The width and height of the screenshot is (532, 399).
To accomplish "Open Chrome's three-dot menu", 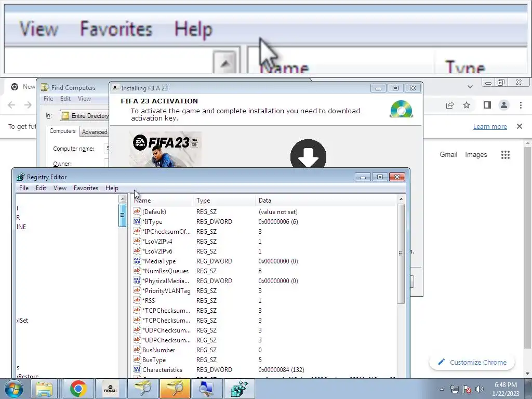I will click(521, 105).
